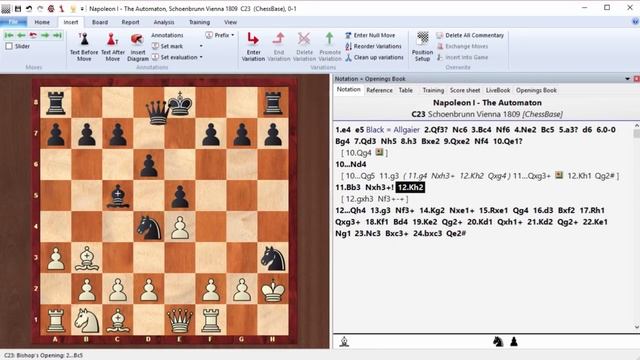The height and width of the screenshot is (360, 640).
Task: Click the save icon in title bar
Action: tap(18, 8)
